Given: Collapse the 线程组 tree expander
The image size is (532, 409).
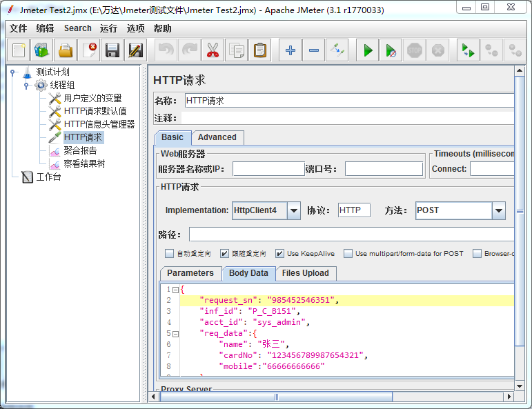Looking at the screenshot, I should tap(26, 86).
